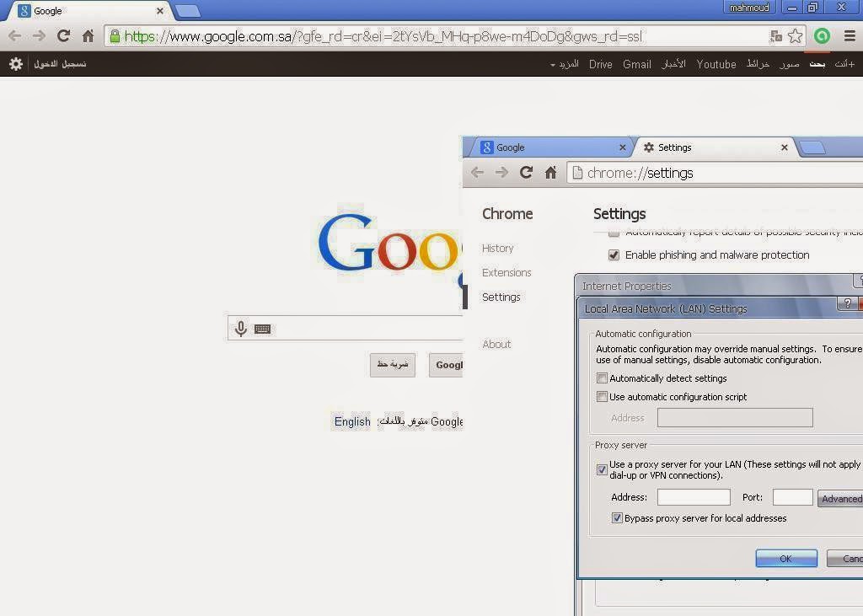Open Youtube link on Google bar
The height and width of the screenshot is (616, 863).
(x=716, y=64)
